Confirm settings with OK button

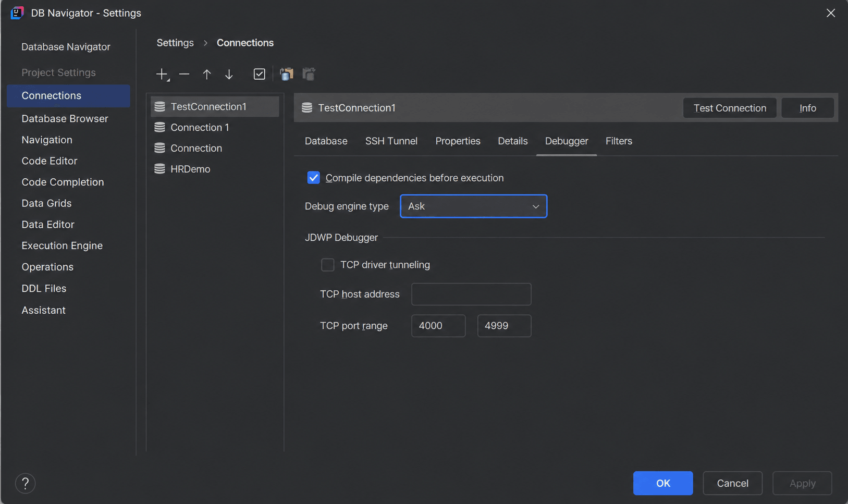click(663, 483)
